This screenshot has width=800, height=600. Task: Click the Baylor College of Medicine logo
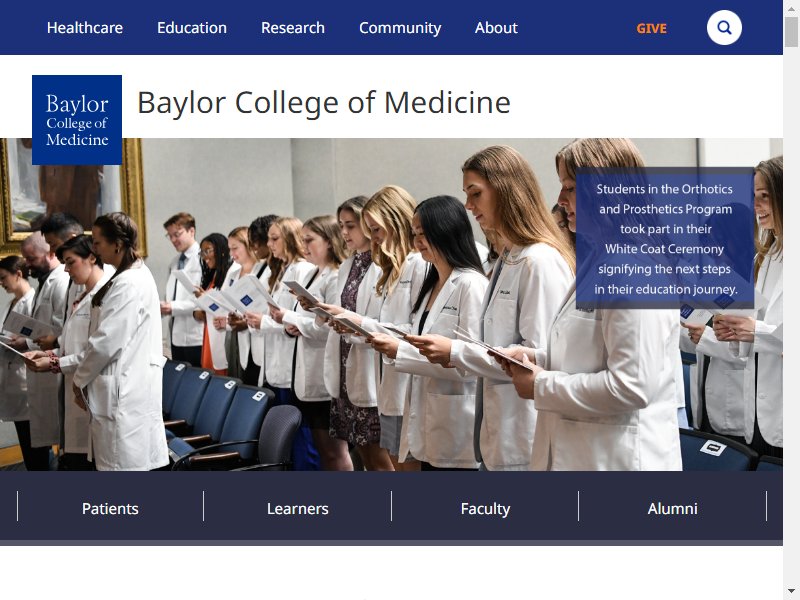pyautogui.click(x=77, y=120)
